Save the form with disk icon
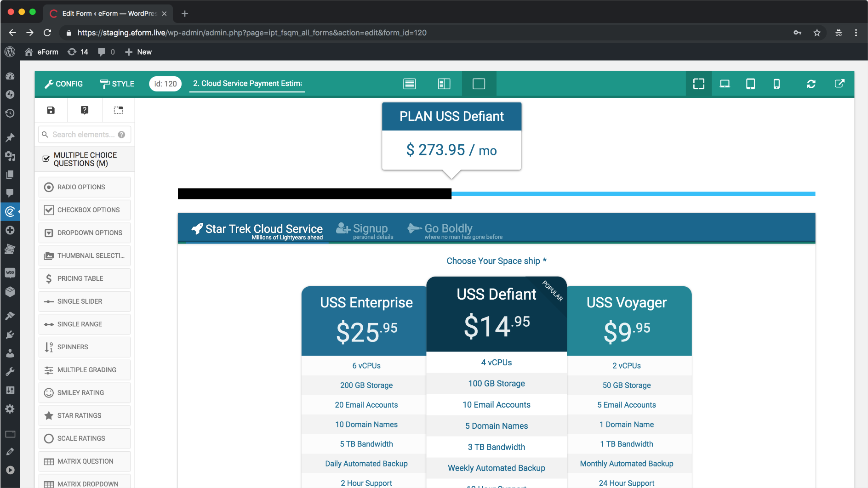This screenshot has width=868, height=488. (x=51, y=110)
